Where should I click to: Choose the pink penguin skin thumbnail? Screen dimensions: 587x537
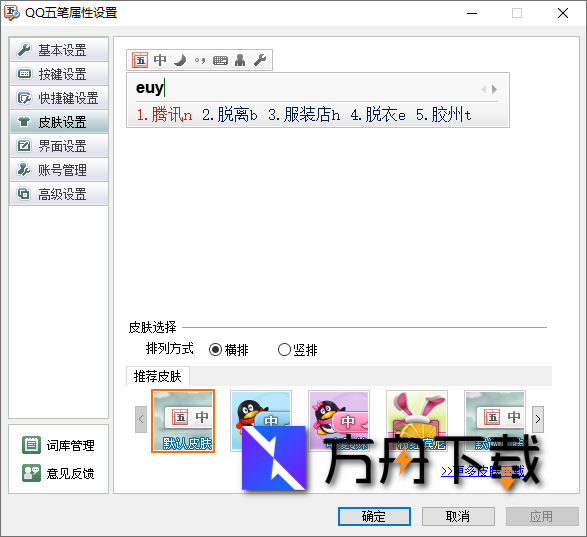339,421
